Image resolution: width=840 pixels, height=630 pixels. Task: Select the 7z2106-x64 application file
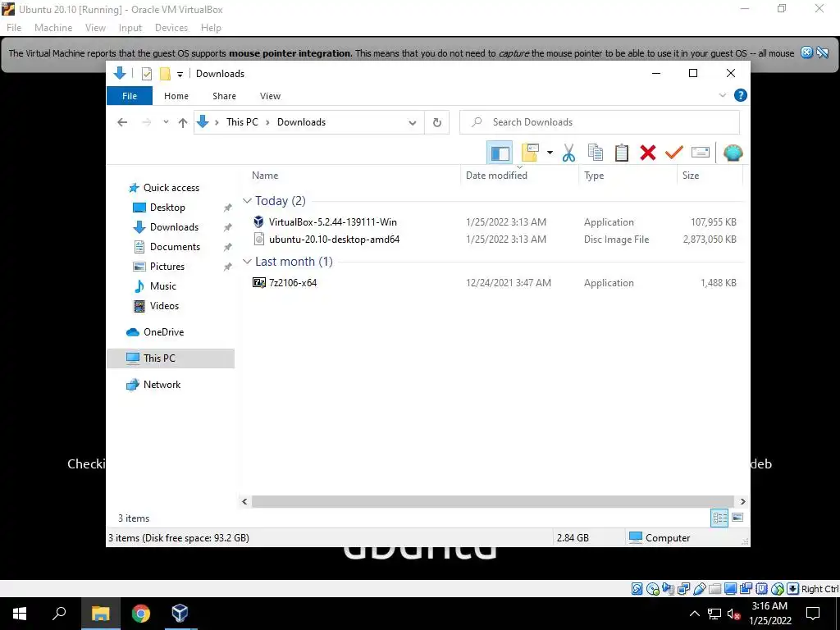(x=293, y=283)
